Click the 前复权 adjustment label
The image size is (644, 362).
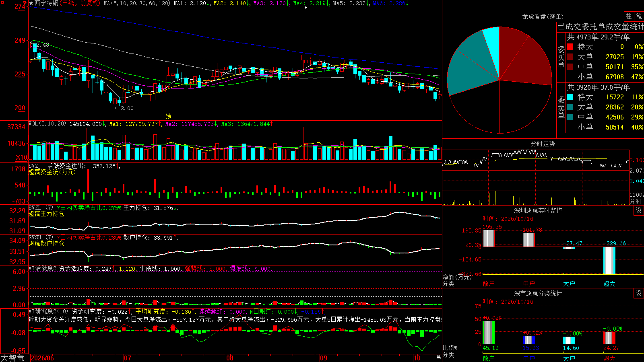pos(89,3)
